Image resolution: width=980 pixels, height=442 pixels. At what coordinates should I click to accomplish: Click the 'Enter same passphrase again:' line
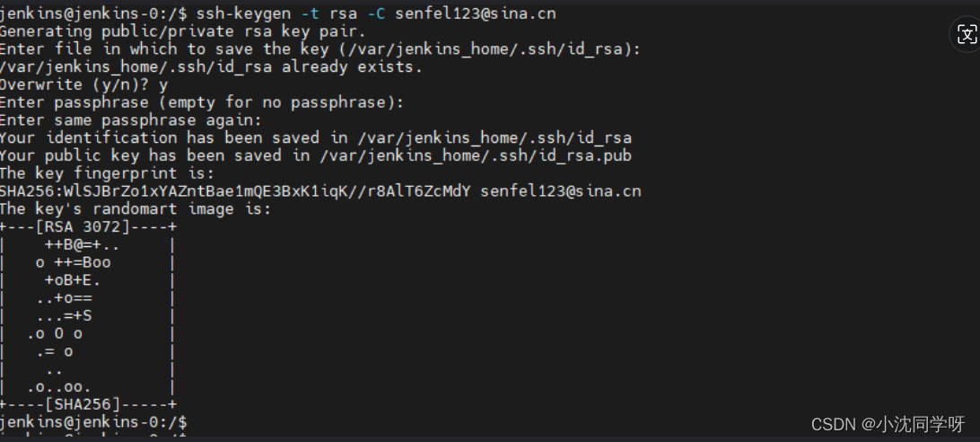tap(131, 119)
